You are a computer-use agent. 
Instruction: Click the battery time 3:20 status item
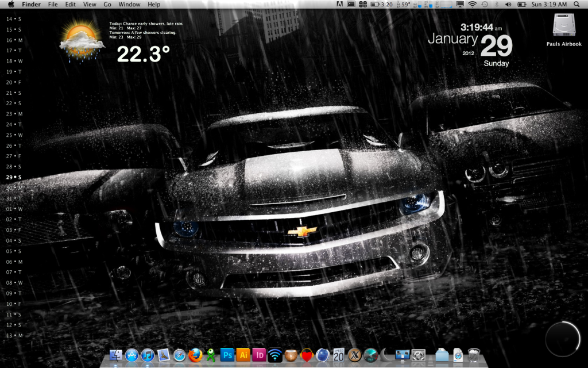[x=381, y=4]
